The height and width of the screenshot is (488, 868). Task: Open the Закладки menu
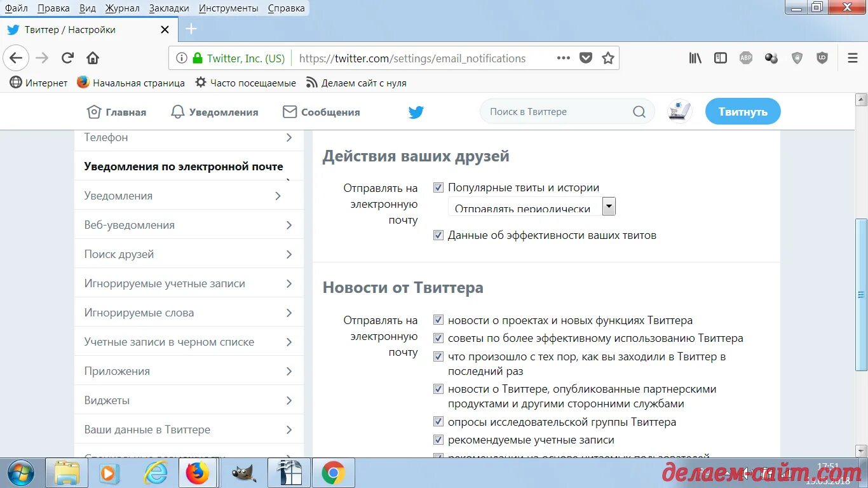coord(169,8)
